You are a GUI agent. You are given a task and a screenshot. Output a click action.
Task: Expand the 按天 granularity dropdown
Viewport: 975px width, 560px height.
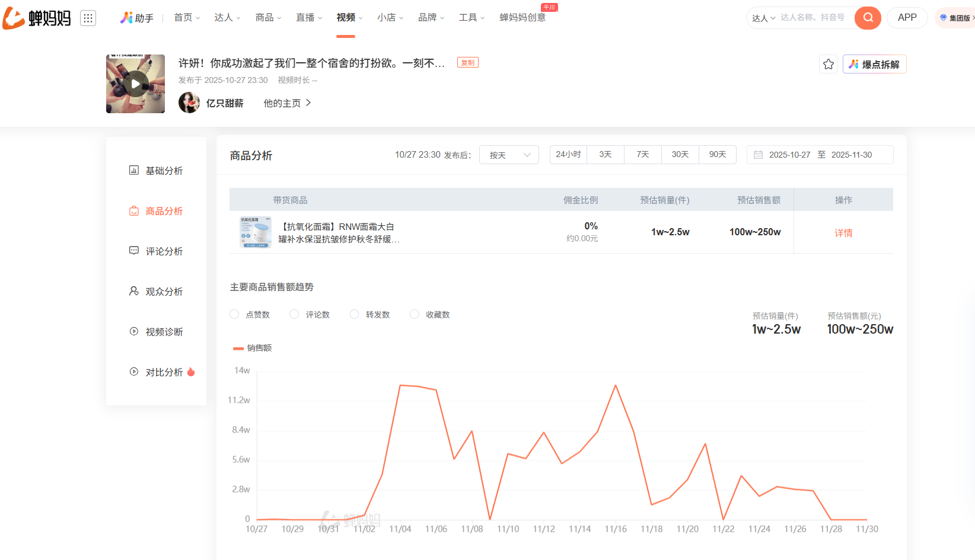509,155
